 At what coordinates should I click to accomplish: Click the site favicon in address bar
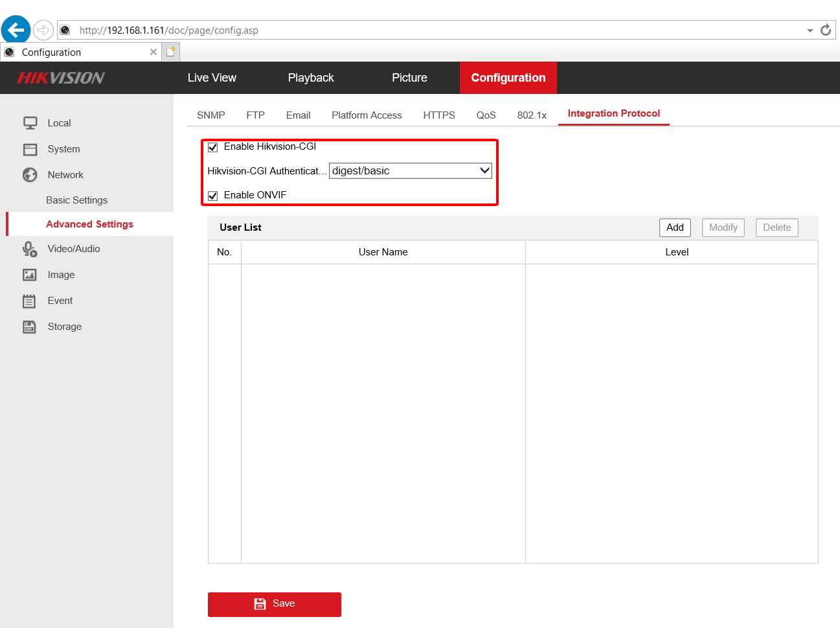(65, 30)
